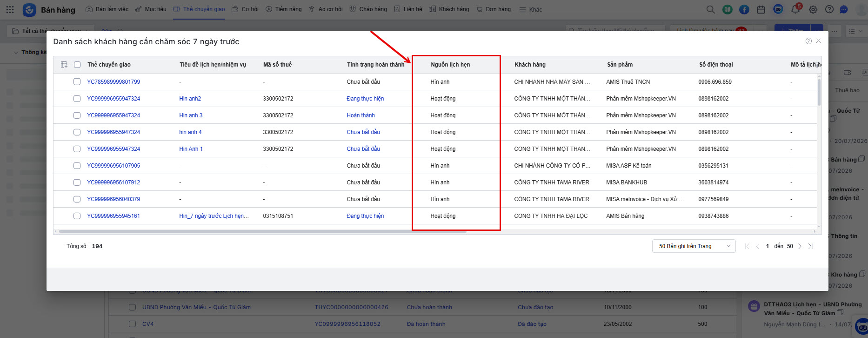Go to the last page of records

tap(810, 246)
